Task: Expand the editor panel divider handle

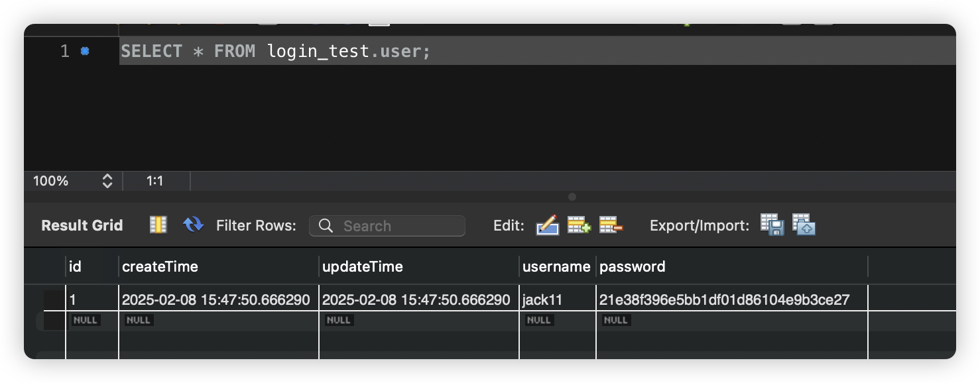Action: 571,197
